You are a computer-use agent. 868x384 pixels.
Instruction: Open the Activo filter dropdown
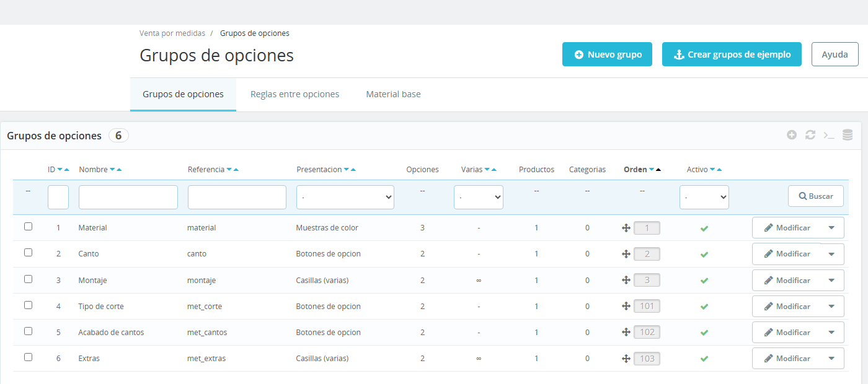(704, 197)
